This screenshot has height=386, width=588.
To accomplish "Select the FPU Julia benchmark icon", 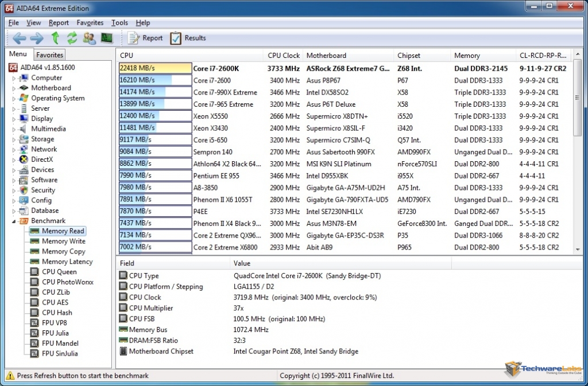I will pos(34,333).
